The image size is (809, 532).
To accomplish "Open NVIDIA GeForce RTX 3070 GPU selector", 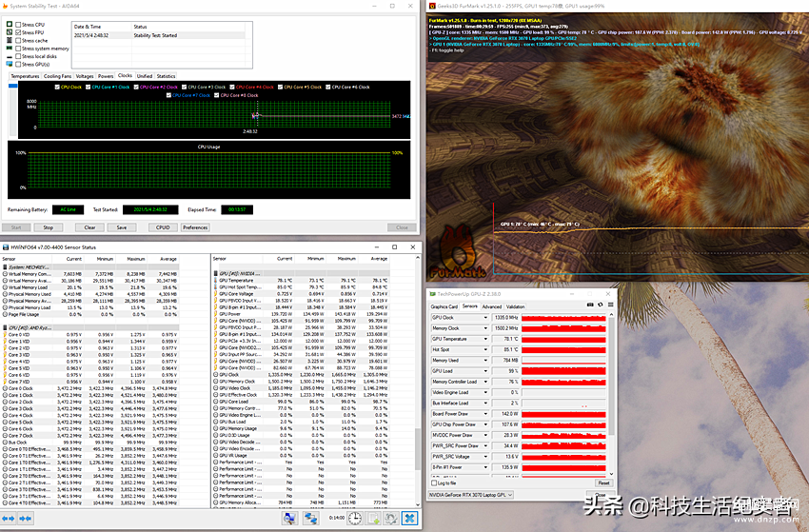I will [471, 495].
